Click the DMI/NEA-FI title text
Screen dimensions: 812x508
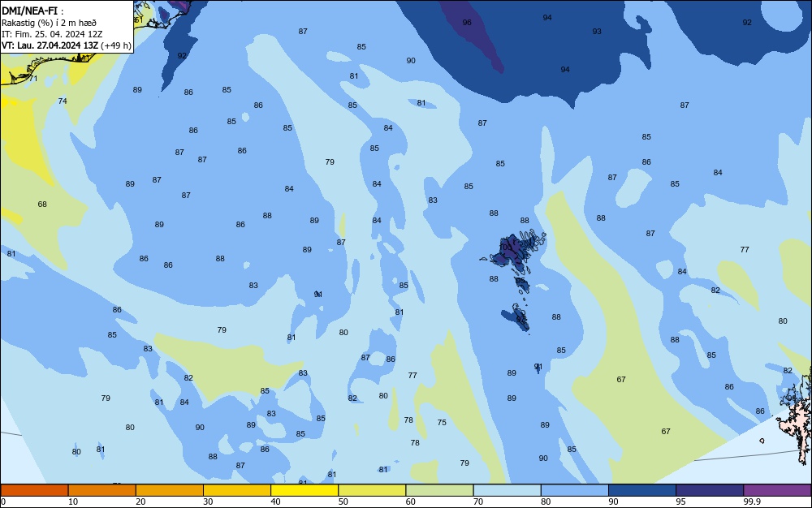click(x=29, y=11)
